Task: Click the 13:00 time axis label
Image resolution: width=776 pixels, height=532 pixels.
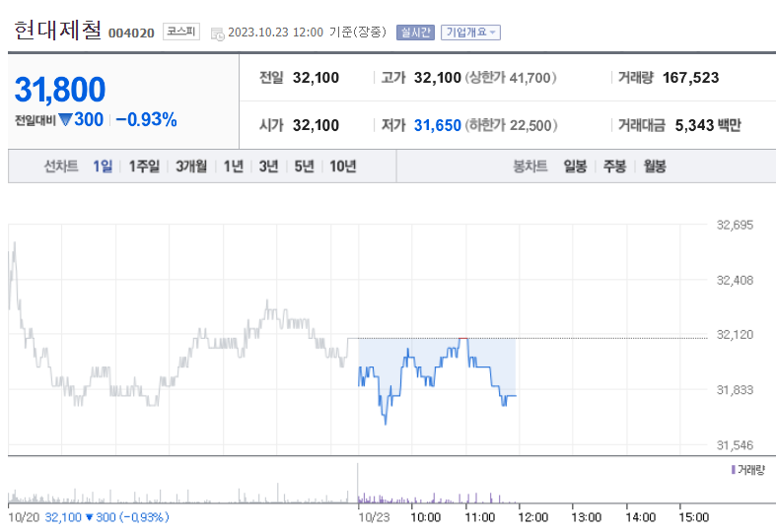Action: point(587,517)
